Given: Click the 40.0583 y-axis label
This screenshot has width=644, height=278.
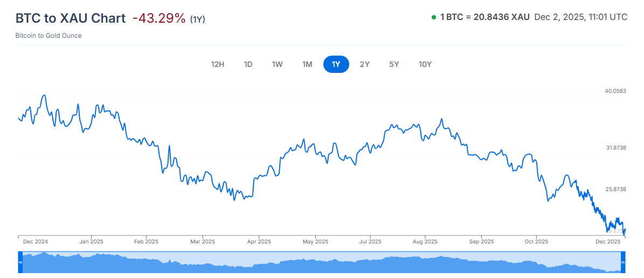Looking at the screenshot, I should click(615, 91).
